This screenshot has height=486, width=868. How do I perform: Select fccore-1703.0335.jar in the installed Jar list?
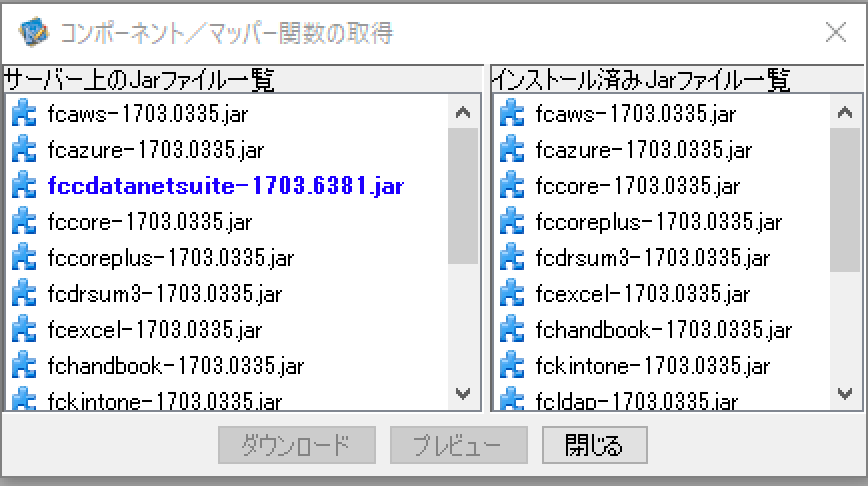[x=638, y=186]
